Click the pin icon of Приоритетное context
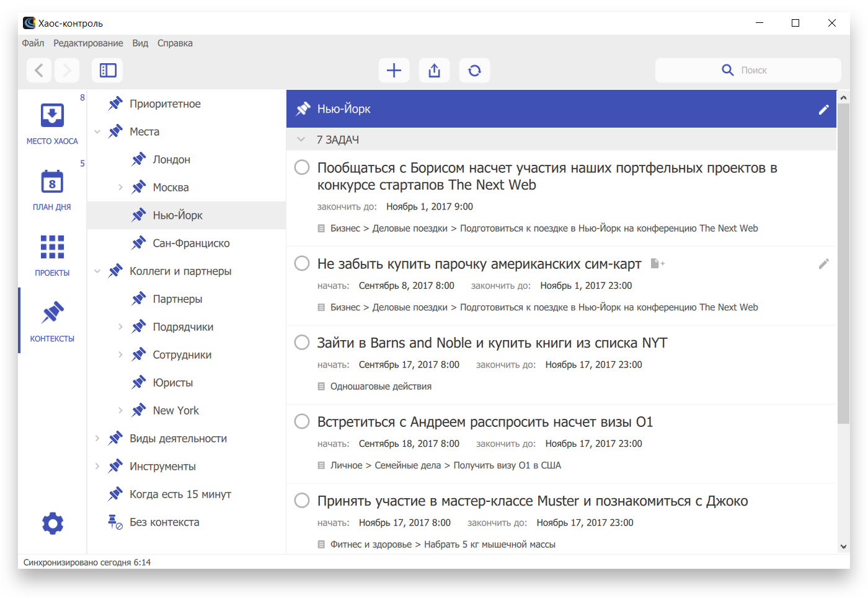The width and height of the screenshot is (868, 601). coord(115,103)
